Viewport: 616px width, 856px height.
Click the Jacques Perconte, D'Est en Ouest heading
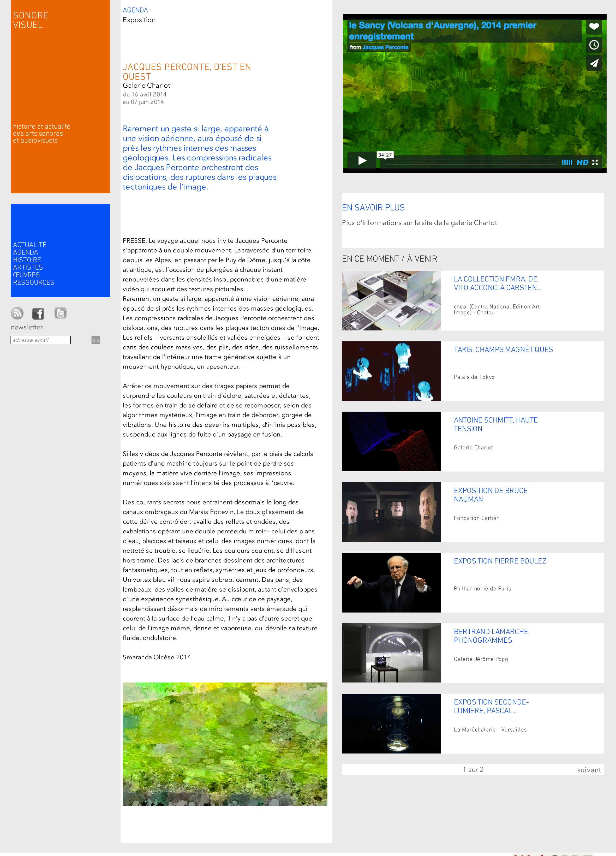tap(187, 72)
